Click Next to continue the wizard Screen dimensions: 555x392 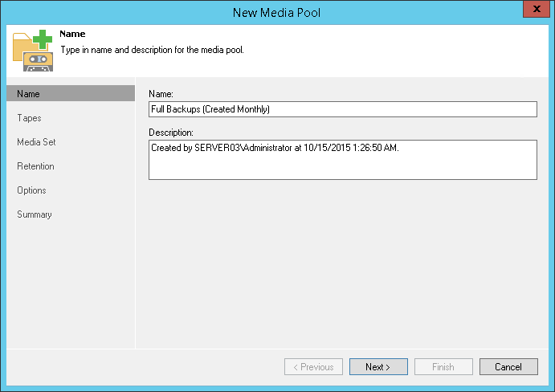coord(378,367)
